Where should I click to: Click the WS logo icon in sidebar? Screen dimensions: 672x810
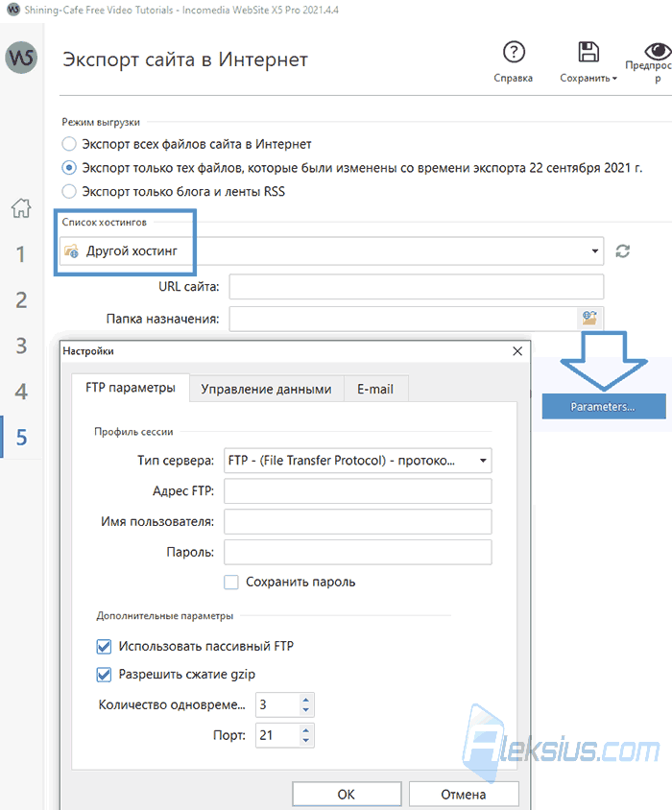21,58
